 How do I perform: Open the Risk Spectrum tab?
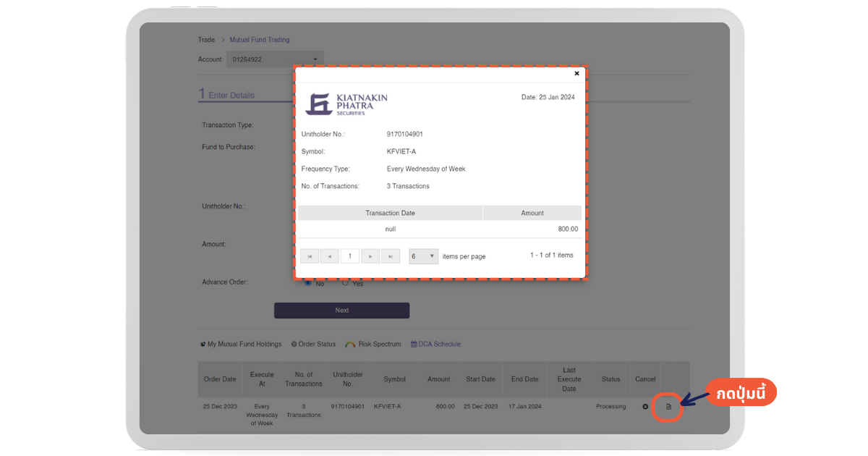pyautogui.click(x=373, y=345)
